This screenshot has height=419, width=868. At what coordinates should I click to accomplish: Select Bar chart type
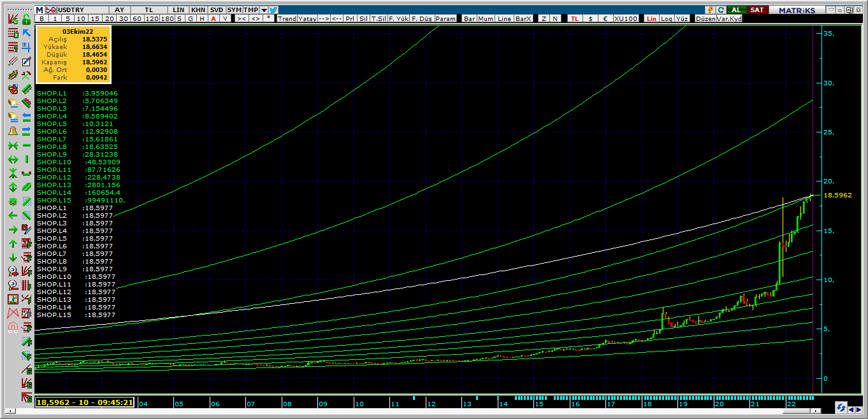pyautogui.click(x=470, y=19)
